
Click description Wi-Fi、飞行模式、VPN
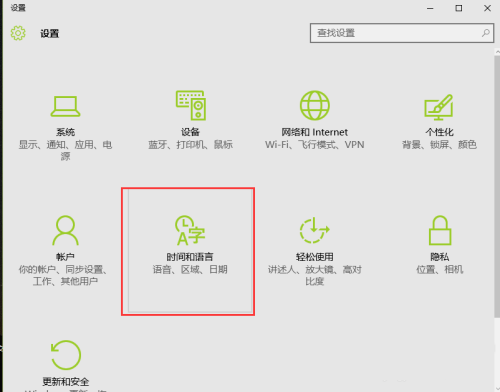(x=314, y=145)
